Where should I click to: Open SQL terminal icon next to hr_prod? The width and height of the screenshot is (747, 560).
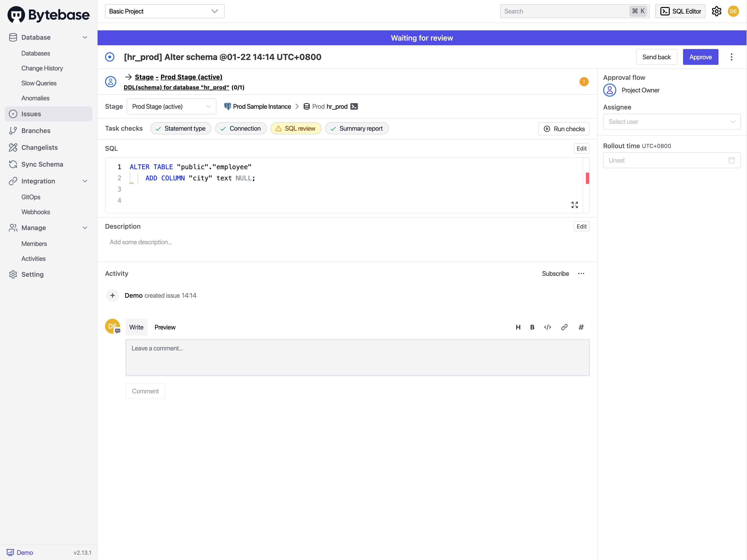[354, 106]
